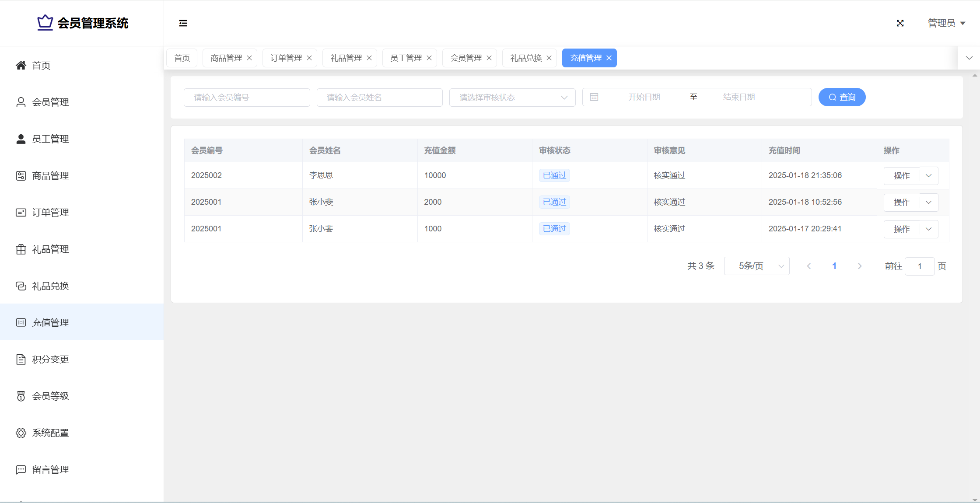Close the 礼品兑换 tab with its X
980x503 pixels.
coord(549,58)
